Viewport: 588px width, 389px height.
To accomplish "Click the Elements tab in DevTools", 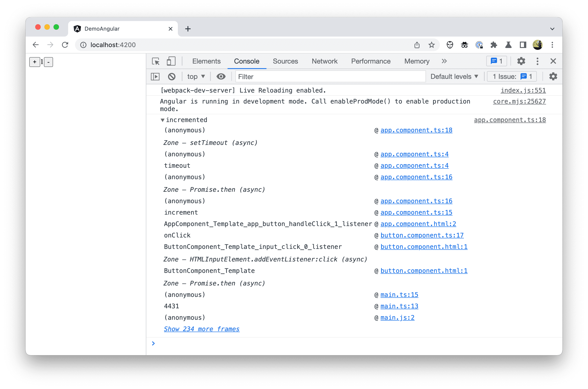I will coord(206,61).
